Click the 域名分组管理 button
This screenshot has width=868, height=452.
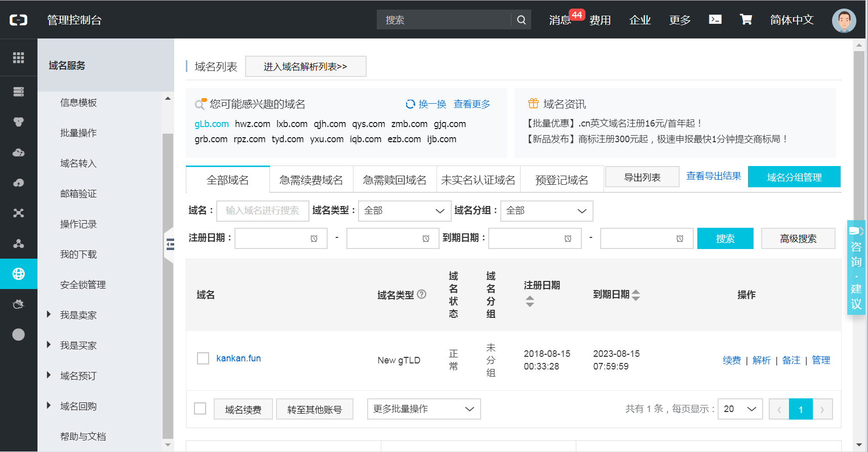[x=794, y=177]
